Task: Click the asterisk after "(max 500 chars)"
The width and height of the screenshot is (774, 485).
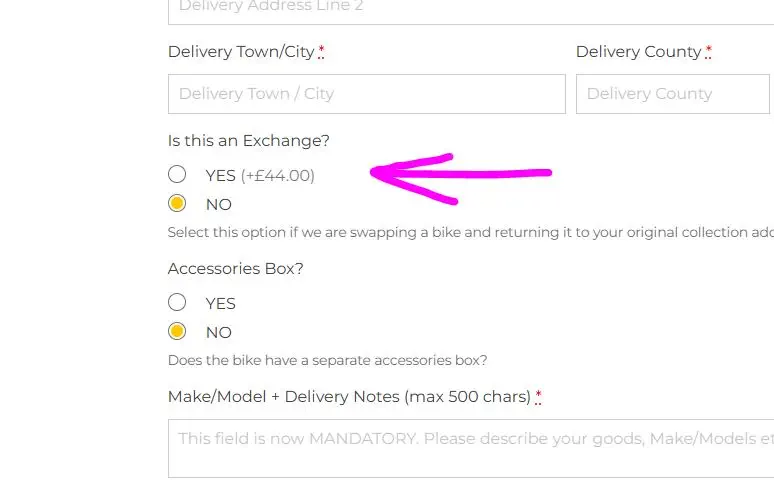Action: point(538,397)
